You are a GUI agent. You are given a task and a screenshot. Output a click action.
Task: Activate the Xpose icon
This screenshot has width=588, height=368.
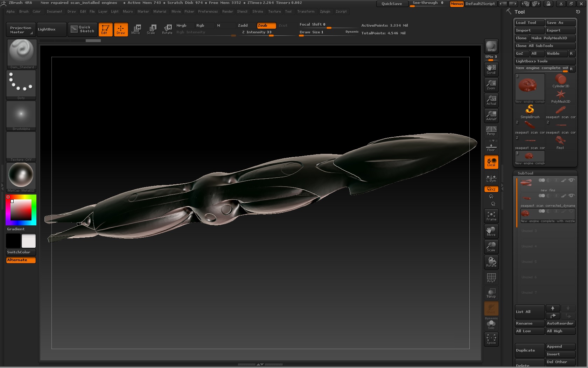491,339
